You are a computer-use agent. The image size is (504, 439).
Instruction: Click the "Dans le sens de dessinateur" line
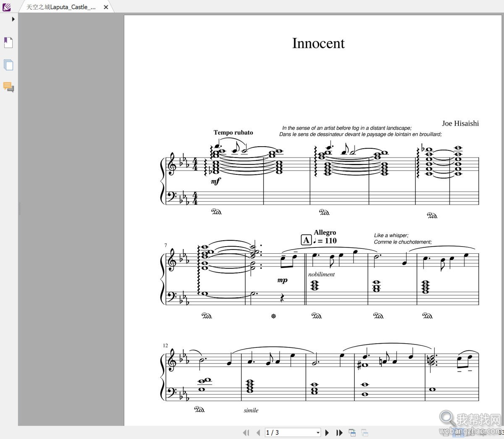(360, 134)
